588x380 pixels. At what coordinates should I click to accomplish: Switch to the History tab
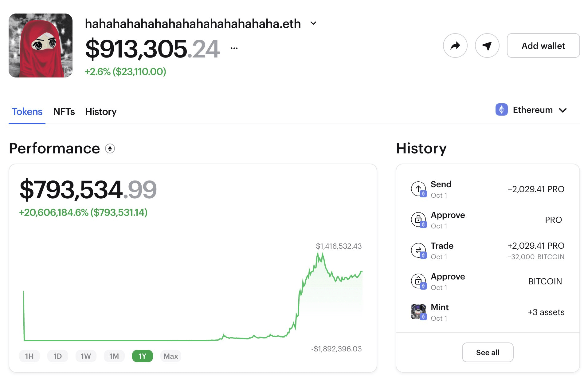tap(101, 112)
